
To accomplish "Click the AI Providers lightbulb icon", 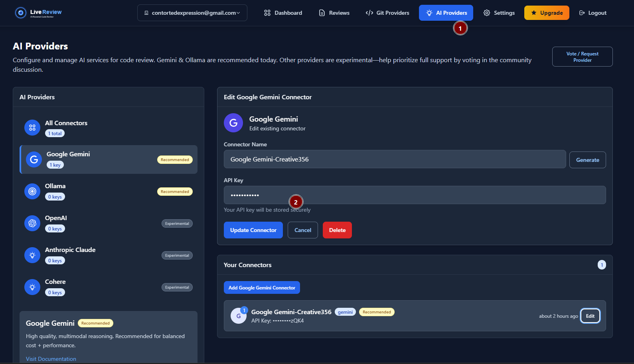I will pos(429,13).
